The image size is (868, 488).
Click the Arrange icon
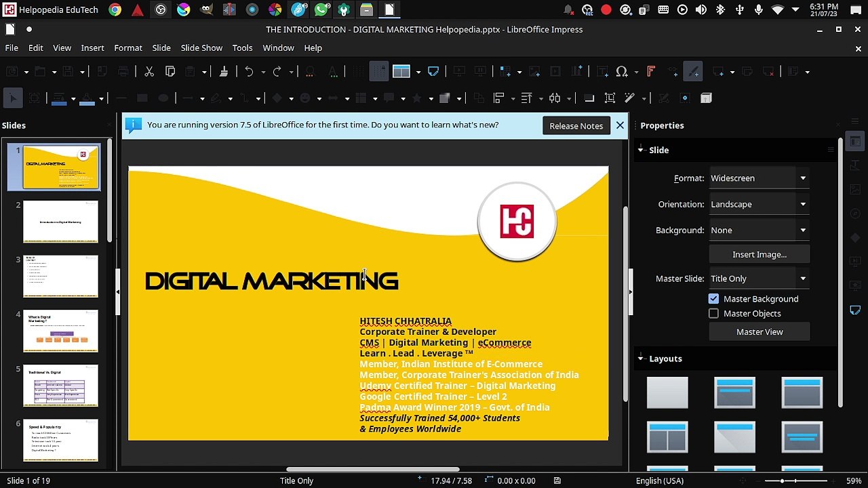click(527, 98)
